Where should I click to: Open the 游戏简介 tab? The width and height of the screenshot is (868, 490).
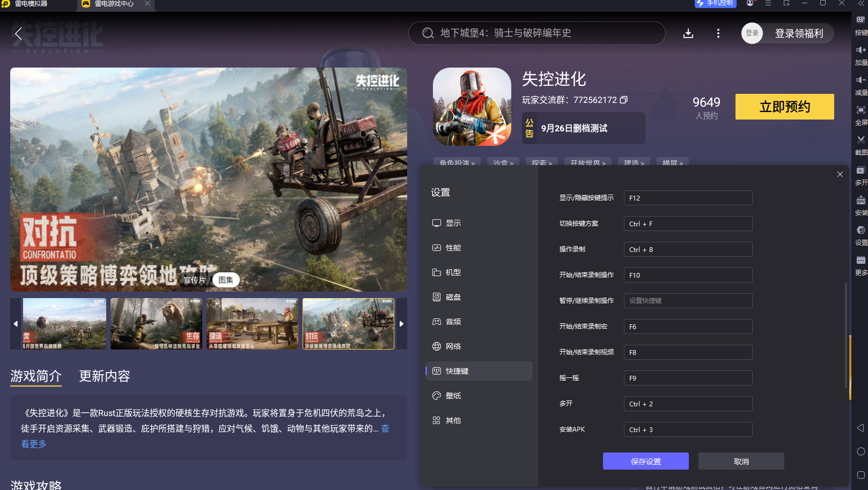36,376
